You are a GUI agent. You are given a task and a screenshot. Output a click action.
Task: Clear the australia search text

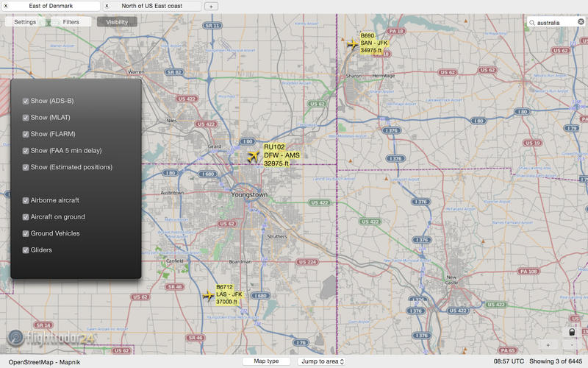coord(580,23)
